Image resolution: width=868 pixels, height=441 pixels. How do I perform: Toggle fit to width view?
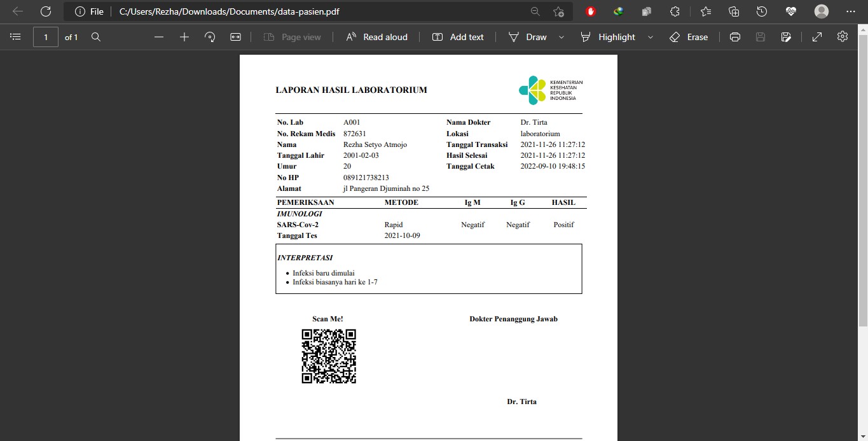click(235, 37)
